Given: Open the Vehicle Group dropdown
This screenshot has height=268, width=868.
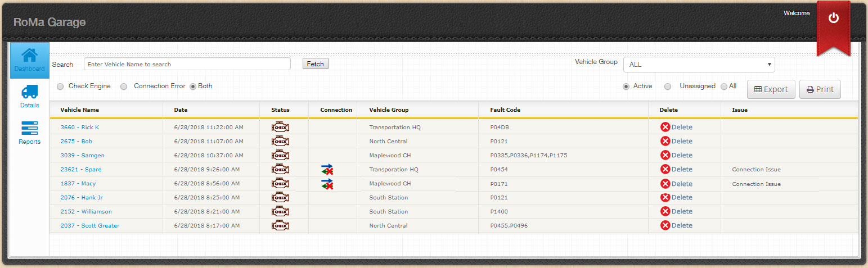Looking at the screenshot, I should [699, 65].
